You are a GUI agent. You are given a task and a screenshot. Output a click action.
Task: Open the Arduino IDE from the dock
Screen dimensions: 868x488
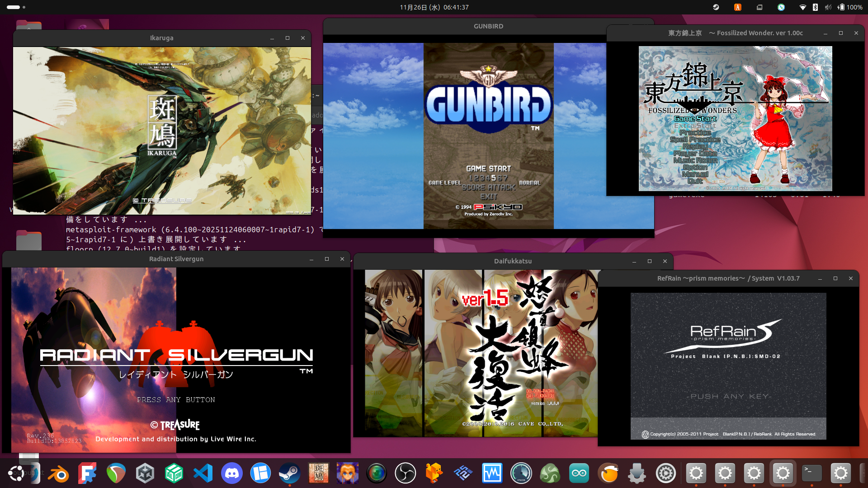point(579,474)
